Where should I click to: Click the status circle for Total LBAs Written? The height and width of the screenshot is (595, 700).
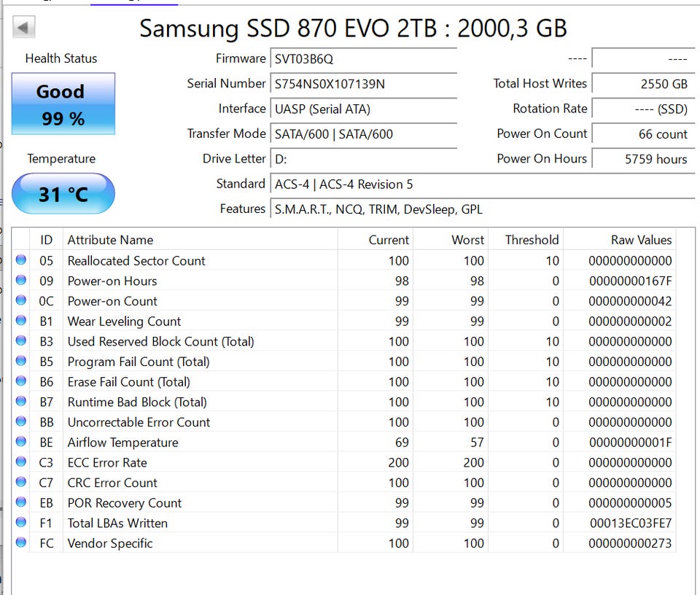coord(20,522)
